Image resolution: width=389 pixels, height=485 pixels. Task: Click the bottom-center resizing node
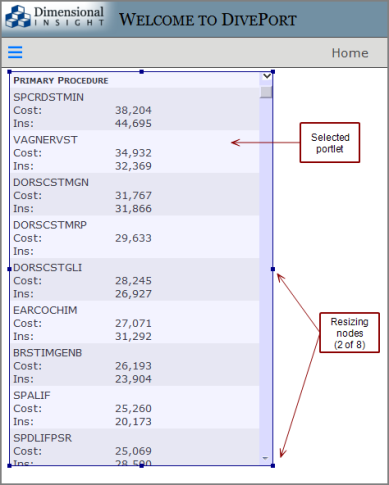click(x=142, y=465)
